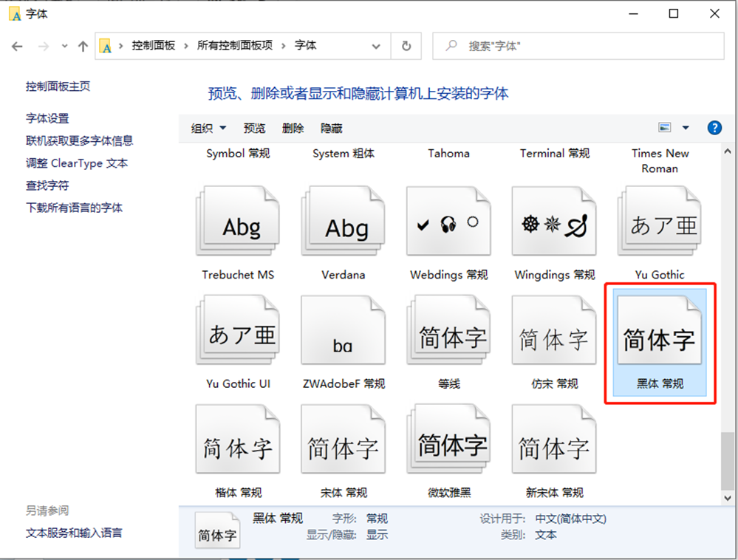Open the ZWAdobeF 常规 font
The width and height of the screenshot is (738, 560).
click(x=343, y=330)
